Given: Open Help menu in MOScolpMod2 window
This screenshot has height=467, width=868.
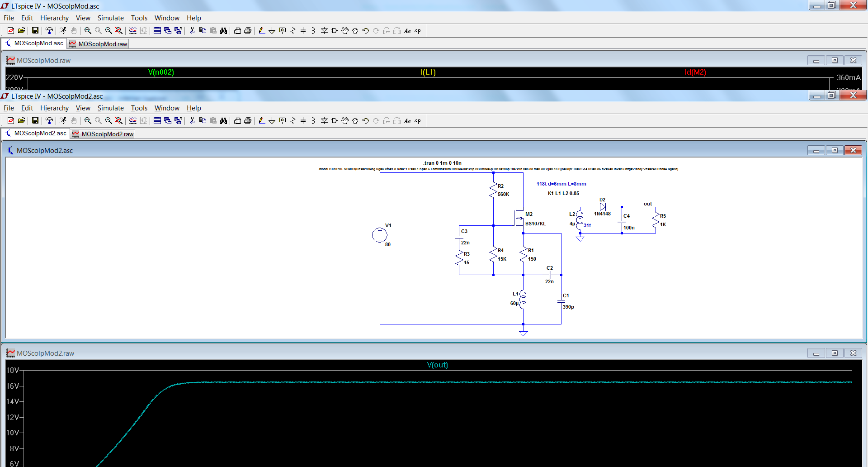Looking at the screenshot, I should point(193,108).
